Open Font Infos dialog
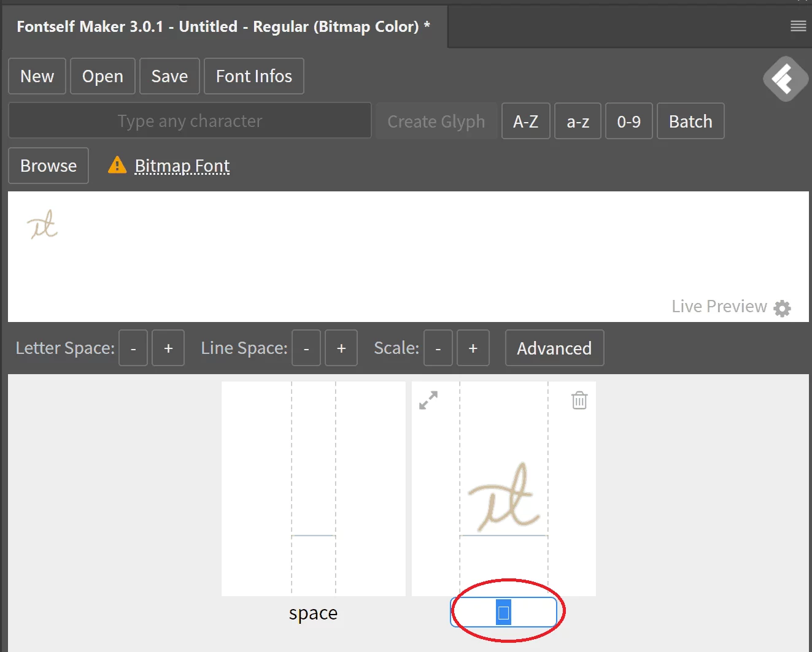The height and width of the screenshot is (652, 812). 254,76
